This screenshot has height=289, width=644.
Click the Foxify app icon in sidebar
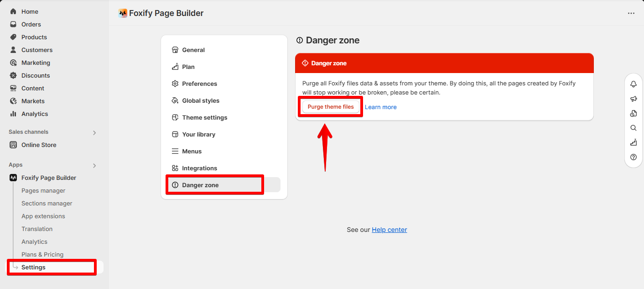(x=13, y=178)
